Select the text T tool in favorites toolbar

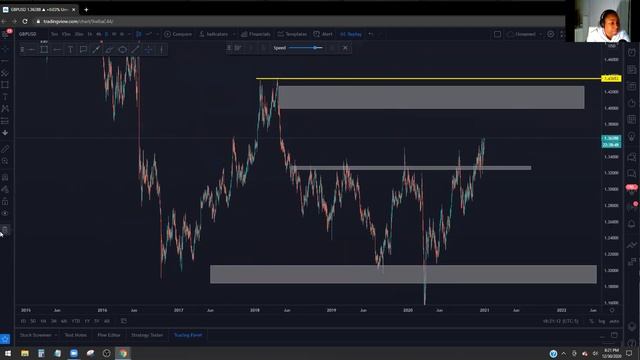(x=70, y=50)
